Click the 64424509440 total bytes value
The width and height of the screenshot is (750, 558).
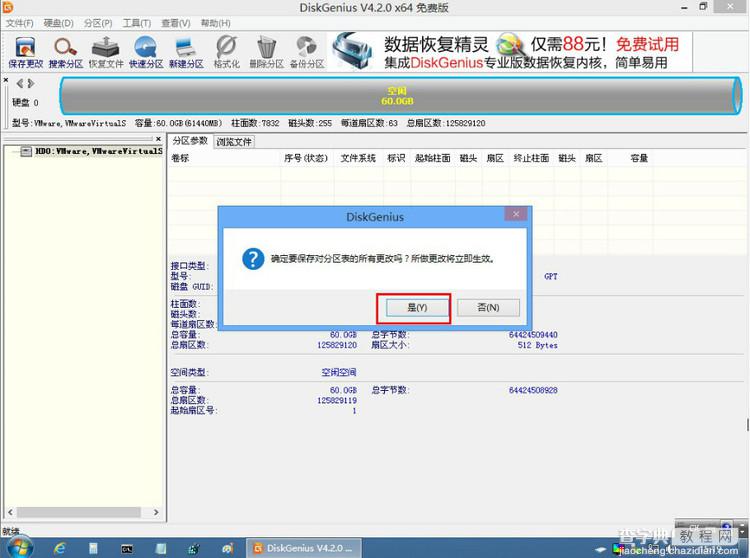(533, 335)
